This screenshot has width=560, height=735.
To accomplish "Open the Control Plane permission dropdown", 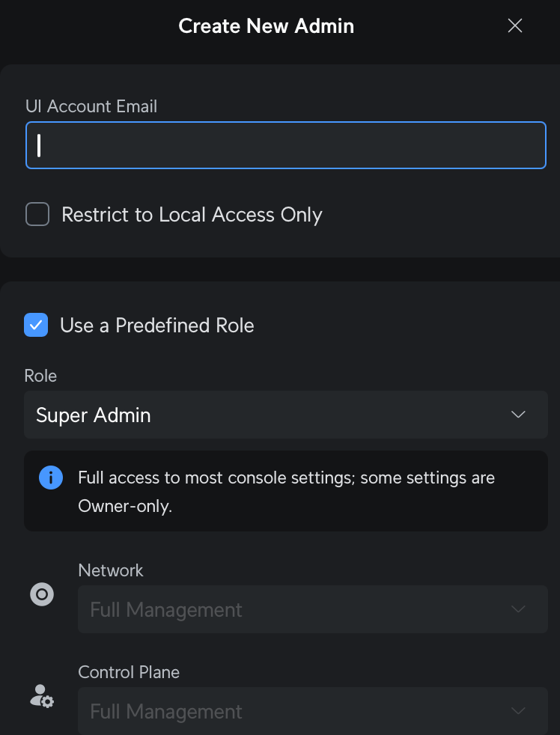I will (x=299, y=711).
